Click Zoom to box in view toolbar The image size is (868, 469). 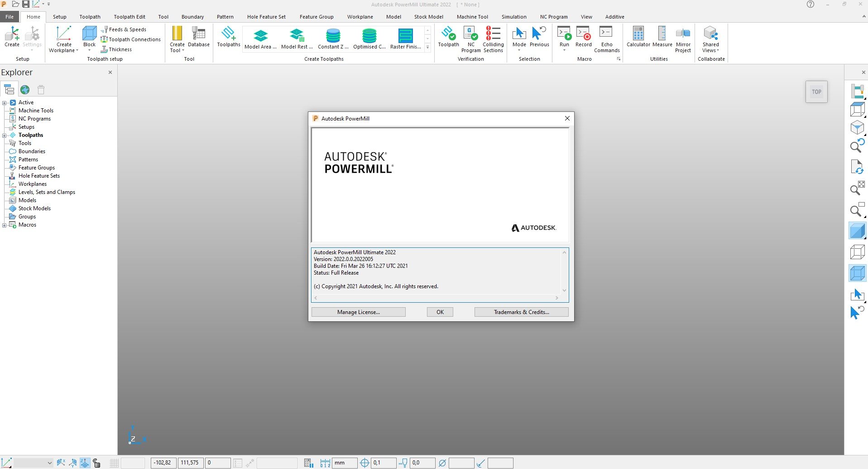tap(857, 209)
